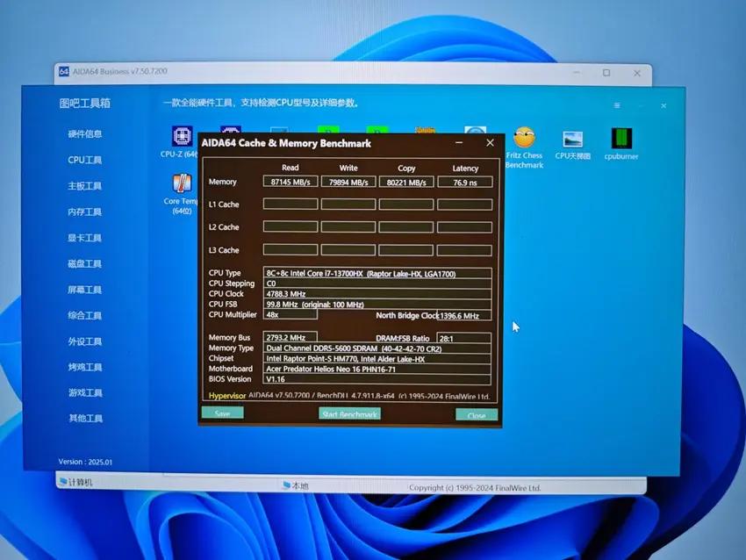Click the 计算机 status icon
Screen dimensions: 746x560
pyautogui.click(x=62, y=482)
